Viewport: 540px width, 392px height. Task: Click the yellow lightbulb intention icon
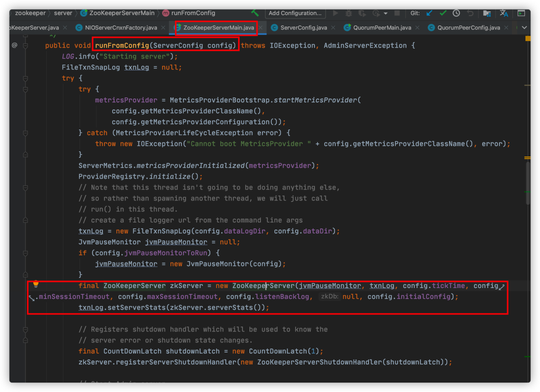(x=36, y=284)
